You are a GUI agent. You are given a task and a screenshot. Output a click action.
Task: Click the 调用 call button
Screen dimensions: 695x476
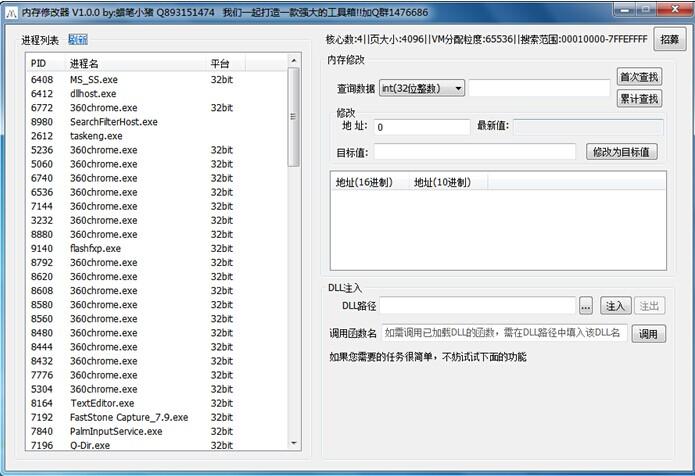point(649,333)
